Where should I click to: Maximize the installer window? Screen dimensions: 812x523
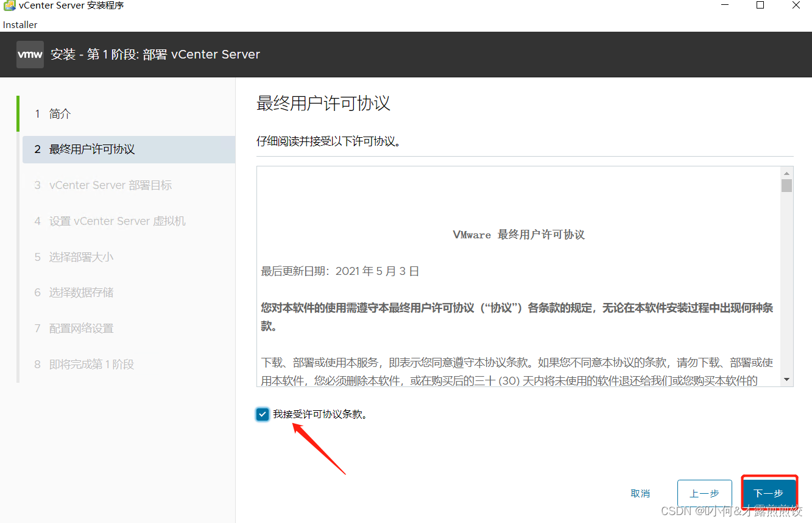point(760,5)
